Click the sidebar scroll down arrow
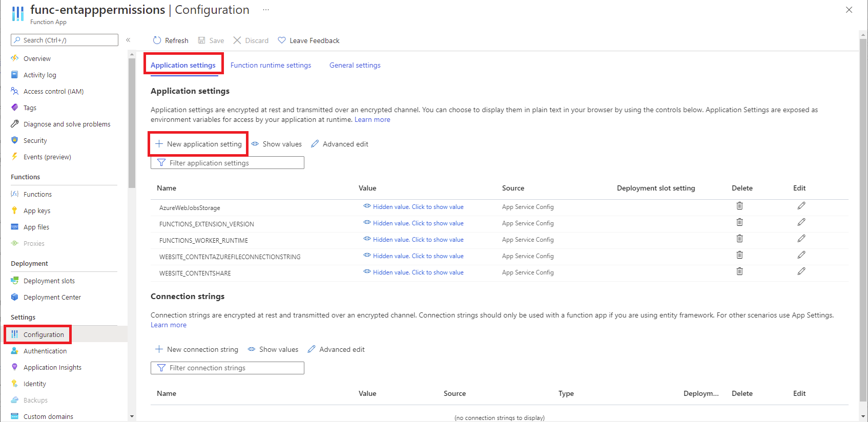This screenshot has height=422, width=868. click(132, 416)
